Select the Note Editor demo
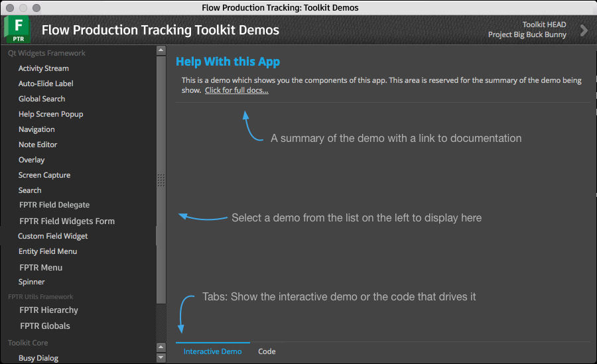 pyautogui.click(x=38, y=145)
